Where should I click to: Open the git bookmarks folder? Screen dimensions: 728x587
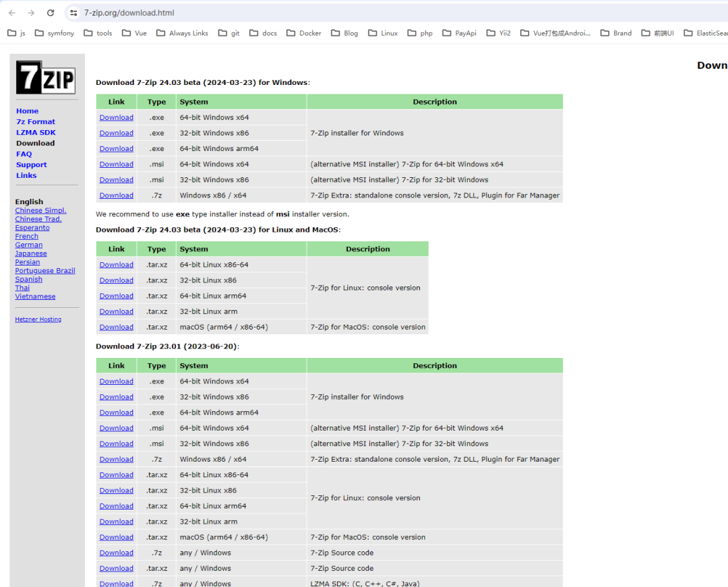(x=229, y=33)
